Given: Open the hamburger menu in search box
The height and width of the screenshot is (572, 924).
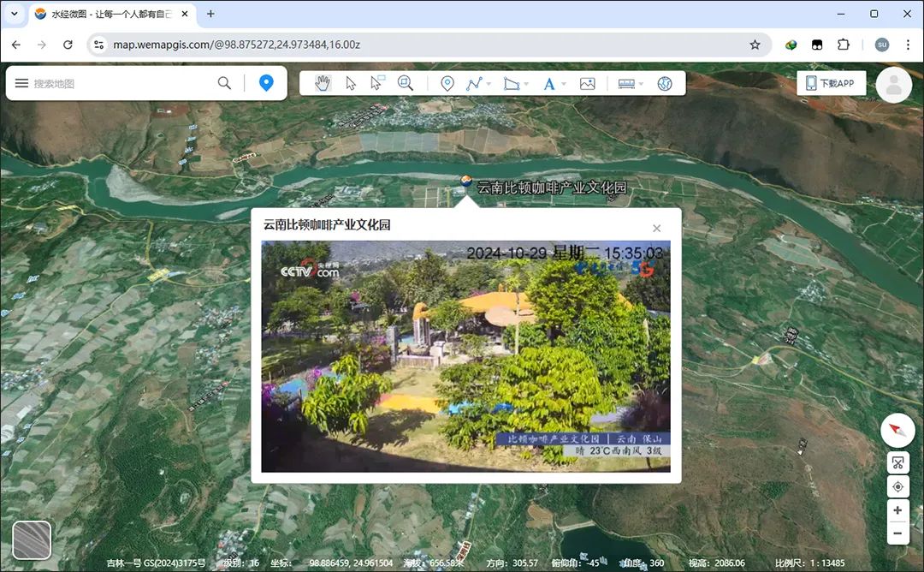Looking at the screenshot, I should (x=21, y=83).
